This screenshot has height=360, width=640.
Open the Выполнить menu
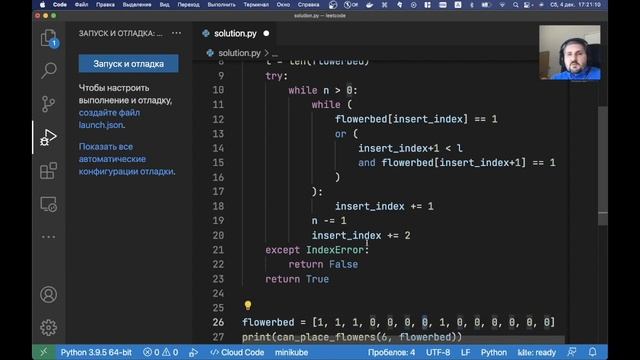[221, 5]
